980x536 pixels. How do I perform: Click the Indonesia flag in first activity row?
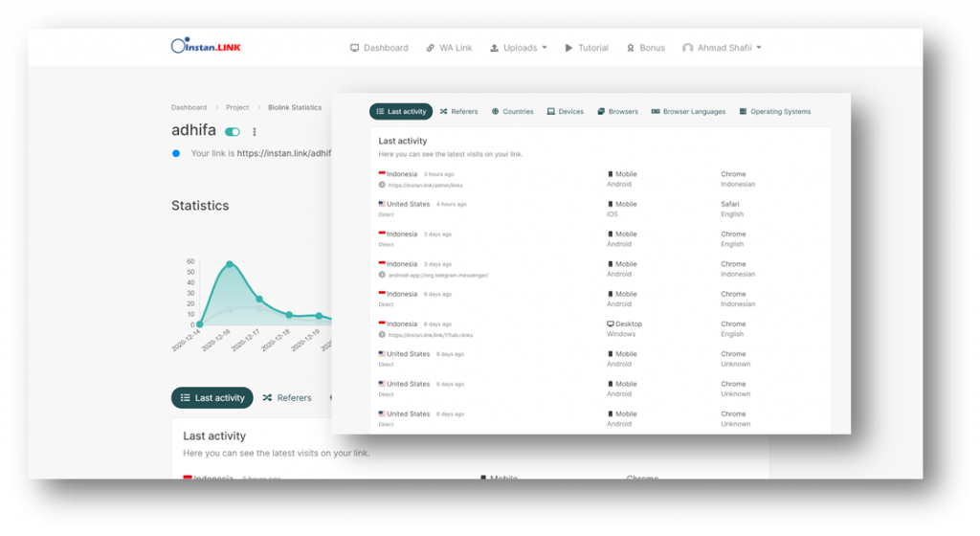(x=382, y=173)
